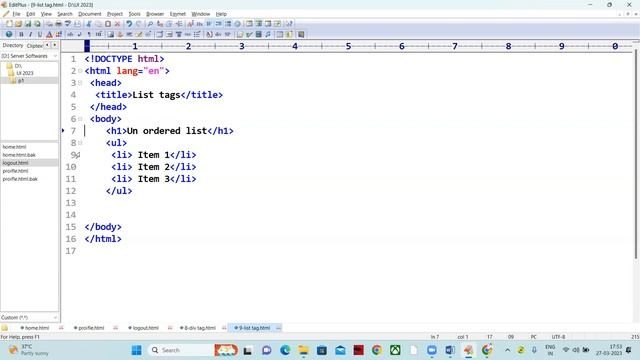Click the last icon on the HTML toolbar
The height and width of the screenshot is (360, 640).
pos(301,34)
